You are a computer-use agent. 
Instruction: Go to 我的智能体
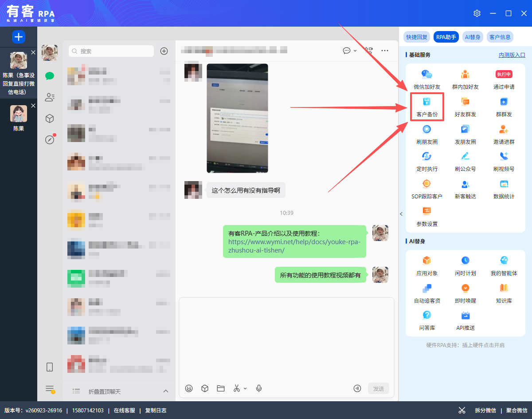tap(504, 266)
